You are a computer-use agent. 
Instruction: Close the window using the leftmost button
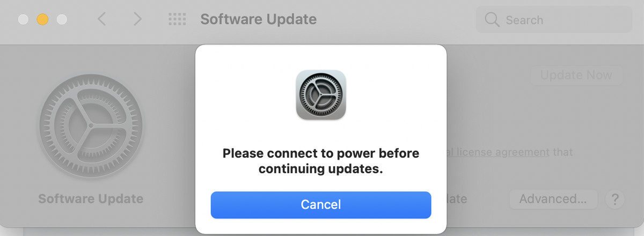click(x=23, y=19)
